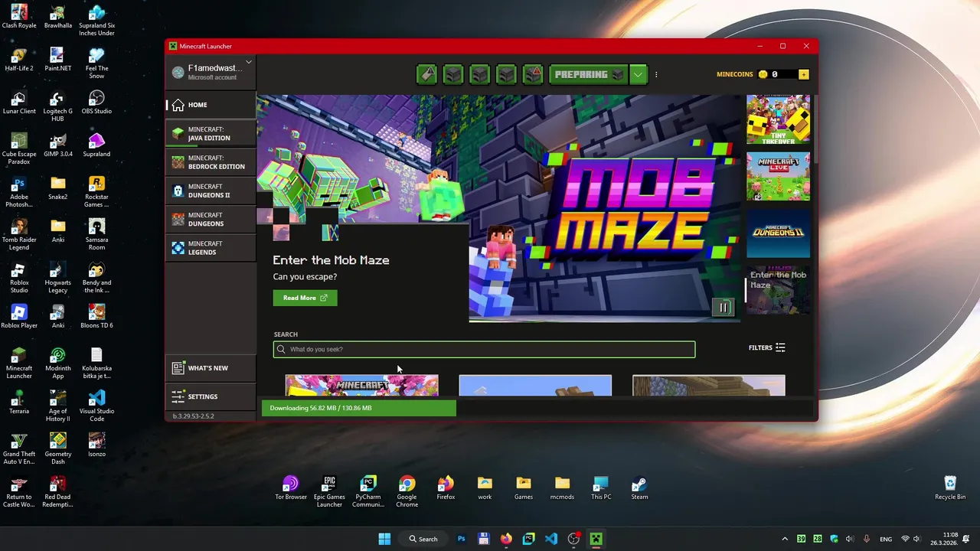Open launcher Settings
The width and height of the screenshot is (980, 551).
click(211, 396)
